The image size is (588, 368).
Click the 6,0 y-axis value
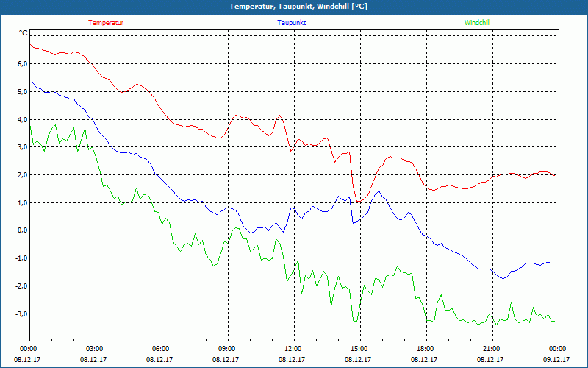tap(22, 64)
